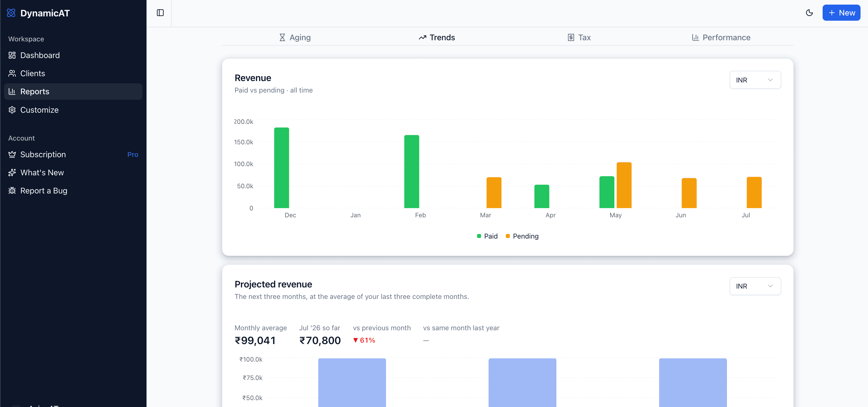Toggle Pending series in chart legend
The width and height of the screenshot is (868, 407).
click(x=522, y=236)
